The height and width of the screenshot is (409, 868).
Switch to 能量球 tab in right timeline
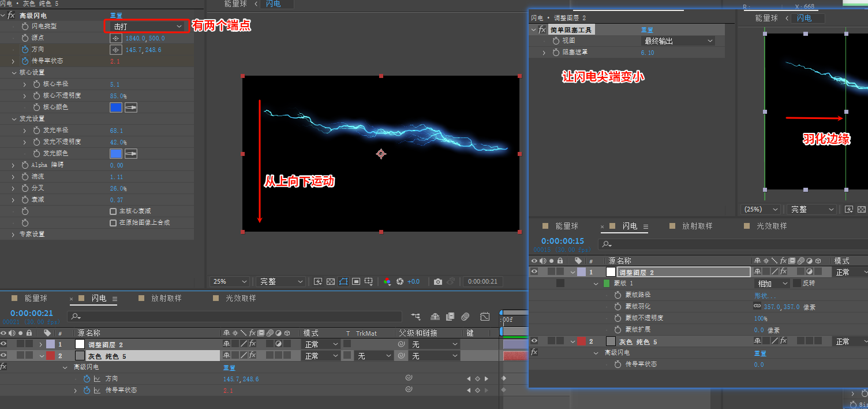567,226
